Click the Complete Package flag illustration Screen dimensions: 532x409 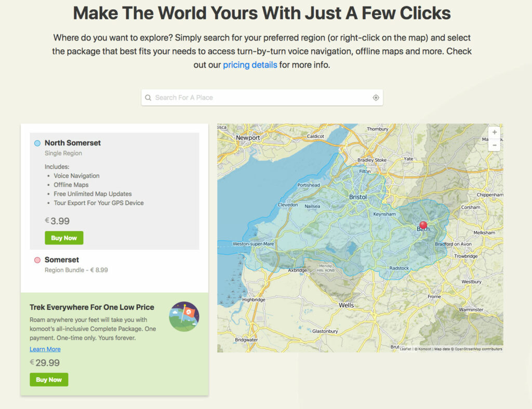[x=184, y=317]
